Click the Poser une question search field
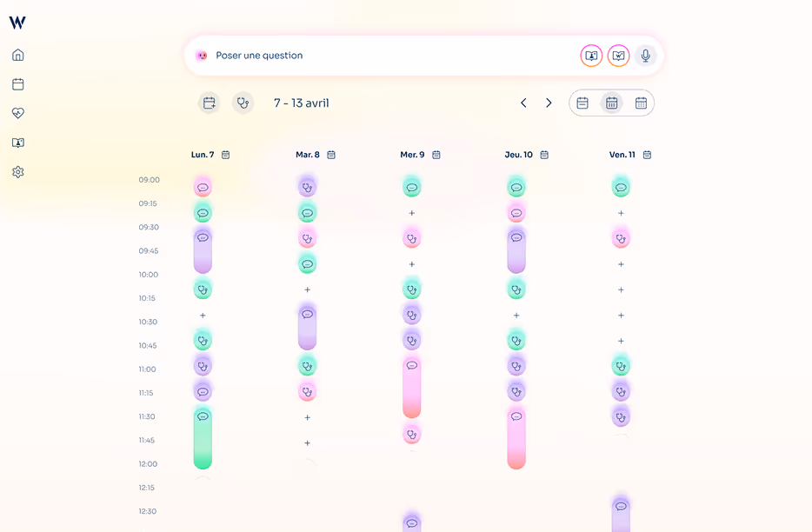Viewport: 812px width, 532px height. coord(365,55)
